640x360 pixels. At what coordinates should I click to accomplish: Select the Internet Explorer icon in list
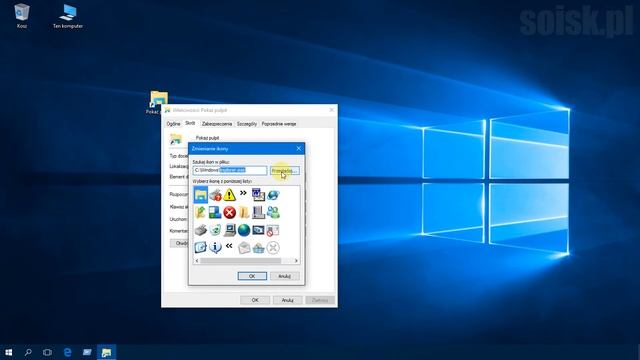273,195
